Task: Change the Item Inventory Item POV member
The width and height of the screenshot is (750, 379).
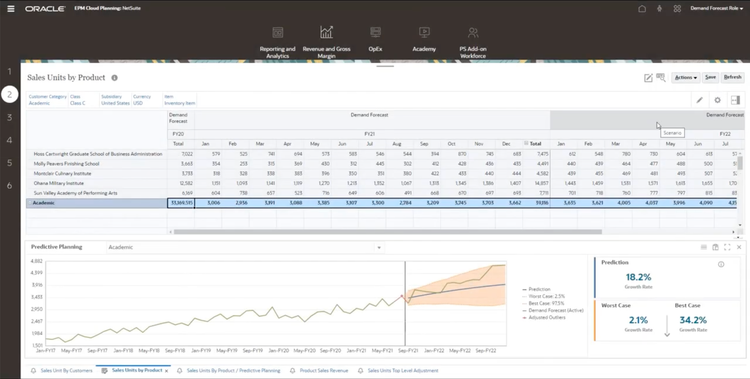Action: (179, 100)
